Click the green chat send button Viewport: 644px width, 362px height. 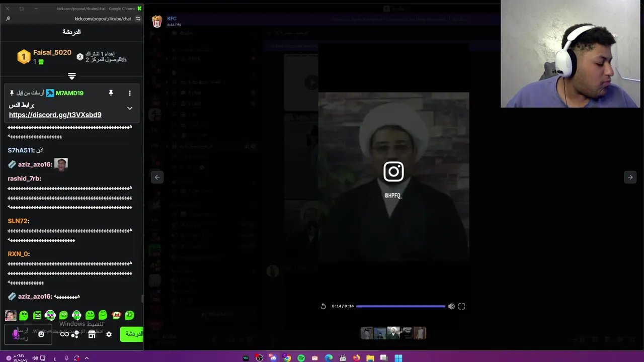pos(132,334)
